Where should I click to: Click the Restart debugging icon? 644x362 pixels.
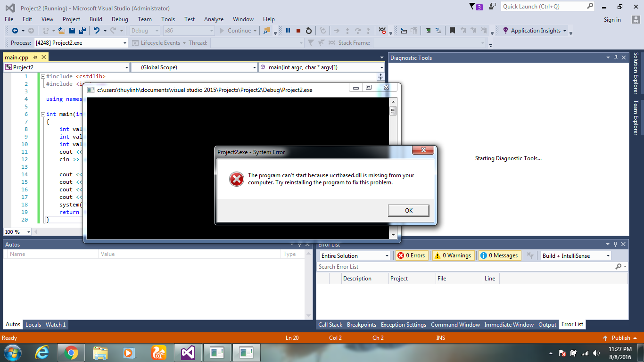(309, 31)
